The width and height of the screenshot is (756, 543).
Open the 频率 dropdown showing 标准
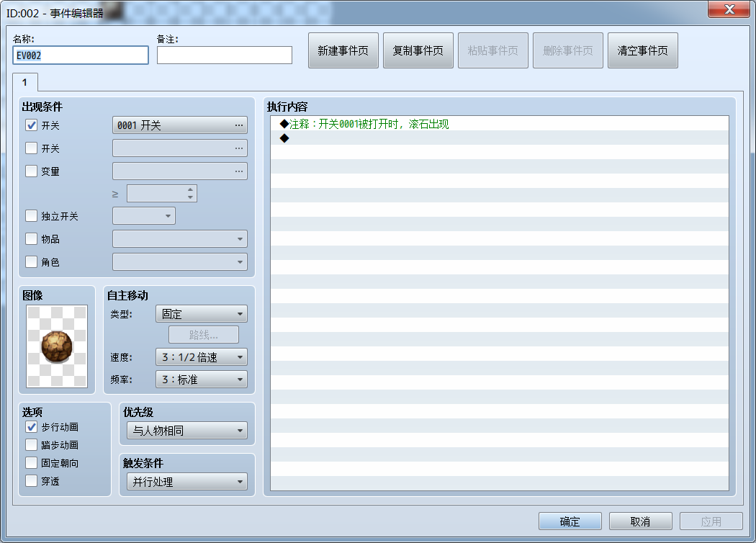[x=202, y=380]
